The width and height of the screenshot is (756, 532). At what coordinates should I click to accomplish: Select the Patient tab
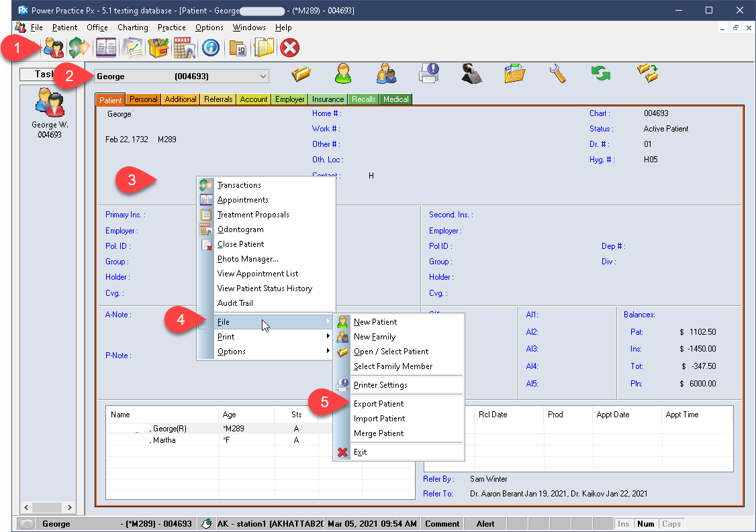point(110,100)
